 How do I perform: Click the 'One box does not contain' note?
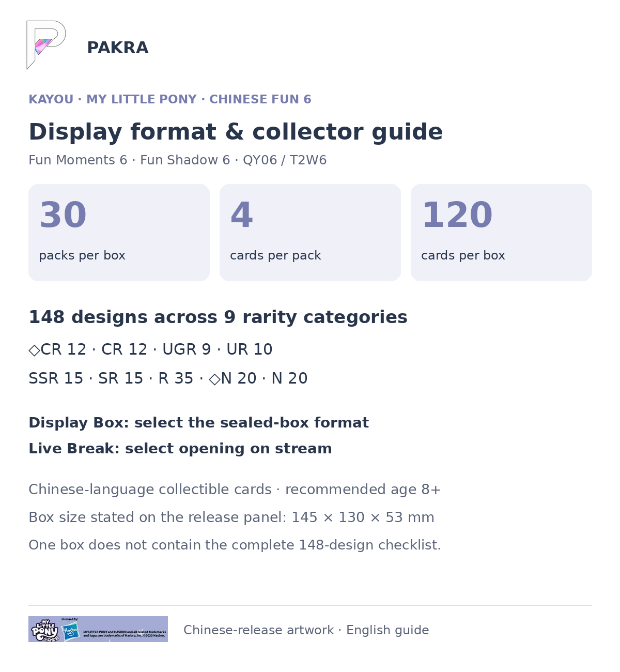(x=235, y=545)
